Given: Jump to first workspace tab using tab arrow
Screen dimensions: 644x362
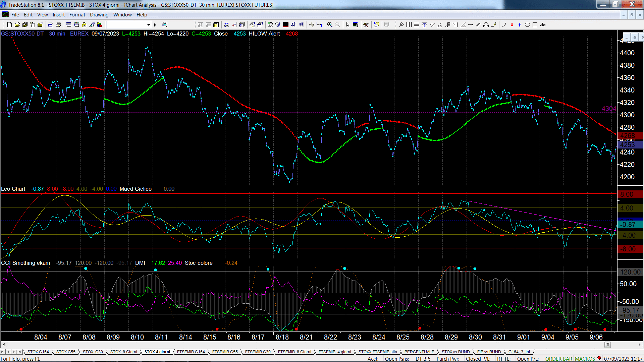Looking at the screenshot, I should pos(3,352).
